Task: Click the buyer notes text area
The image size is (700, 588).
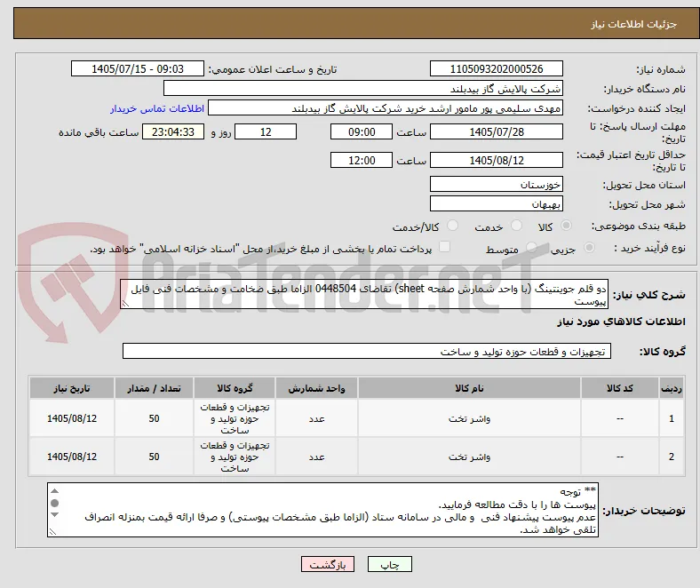Action: [322, 510]
